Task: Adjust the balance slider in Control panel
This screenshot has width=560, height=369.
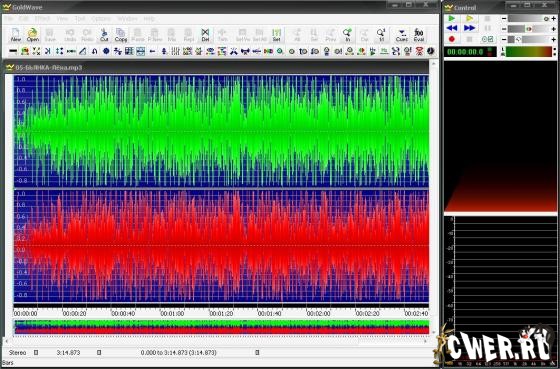Action: coord(530,29)
